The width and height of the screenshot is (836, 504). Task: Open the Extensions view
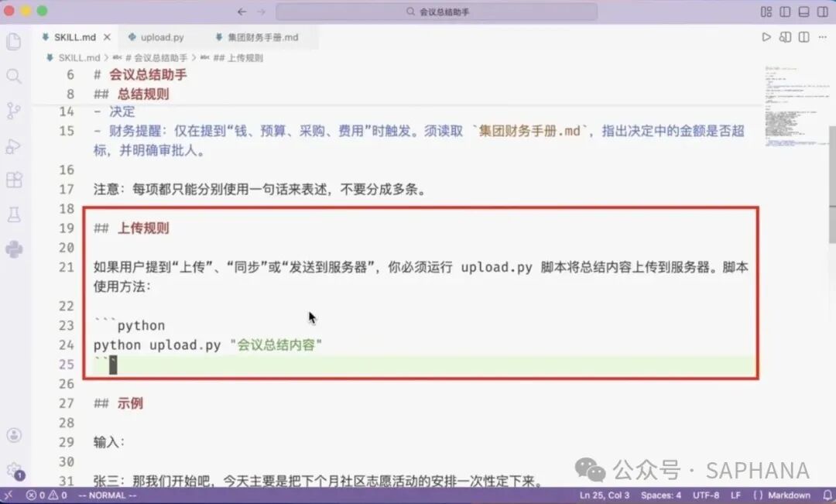tap(14, 180)
